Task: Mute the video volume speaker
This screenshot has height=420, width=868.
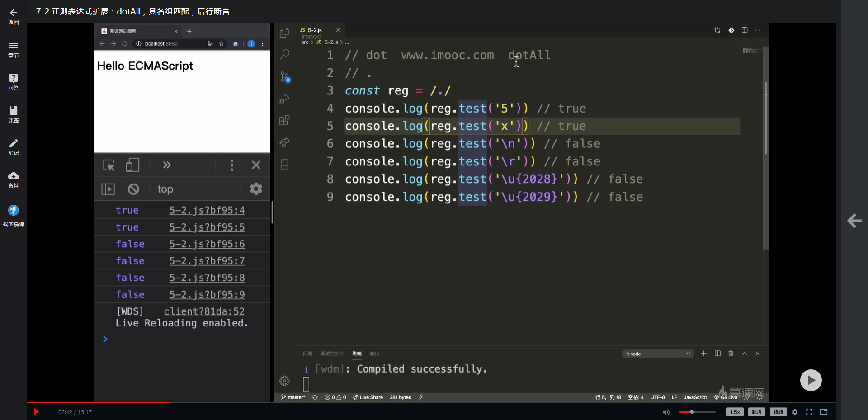Action: click(x=666, y=412)
